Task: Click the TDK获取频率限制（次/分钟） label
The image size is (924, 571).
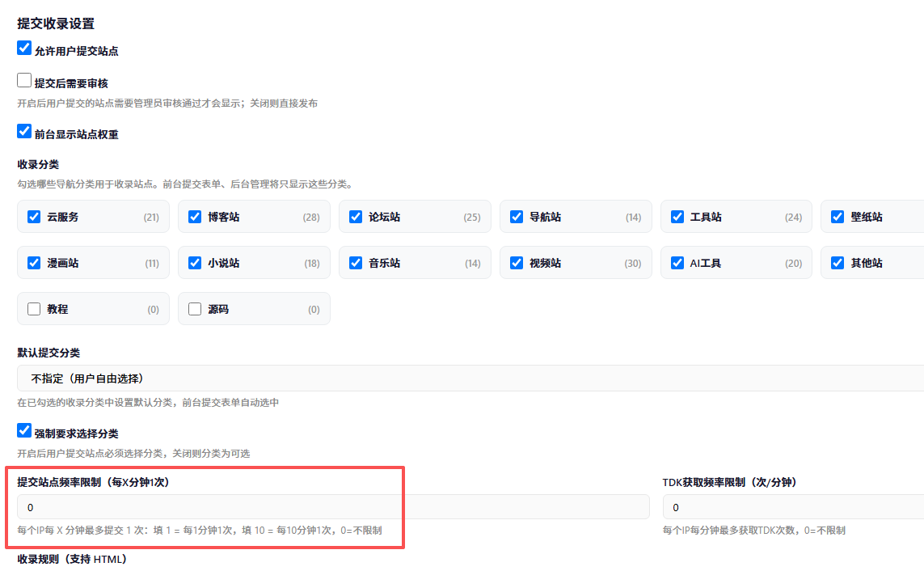Action: click(729, 482)
